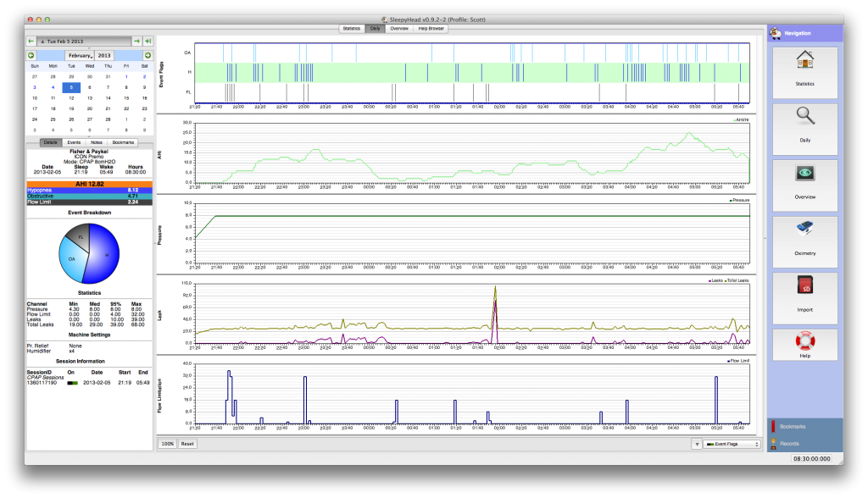Click the Reset button below graphs
Screen dimensions: 868x498
click(x=187, y=444)
